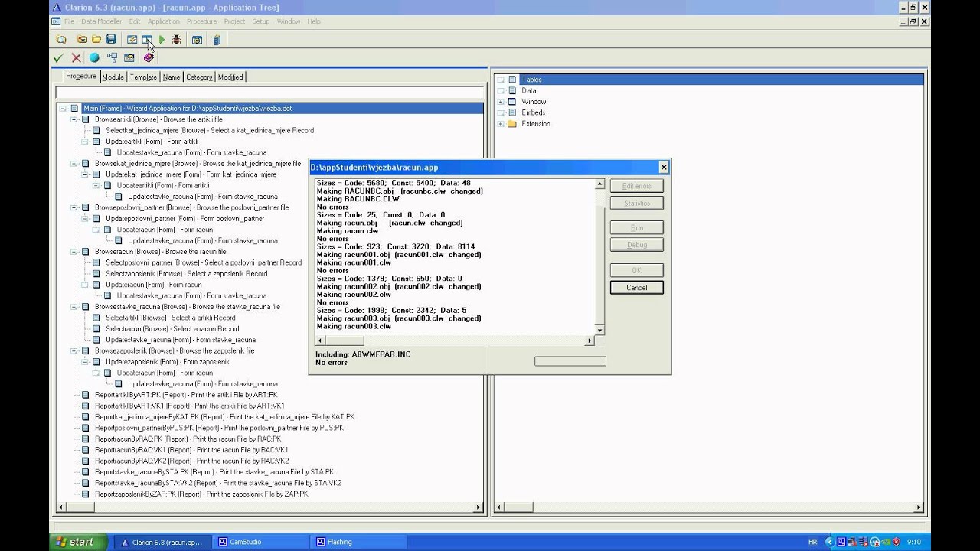Screen dimensions: 980x551
Task: Click the tree-structure diagram icon
Action: (x=113, y=57)
